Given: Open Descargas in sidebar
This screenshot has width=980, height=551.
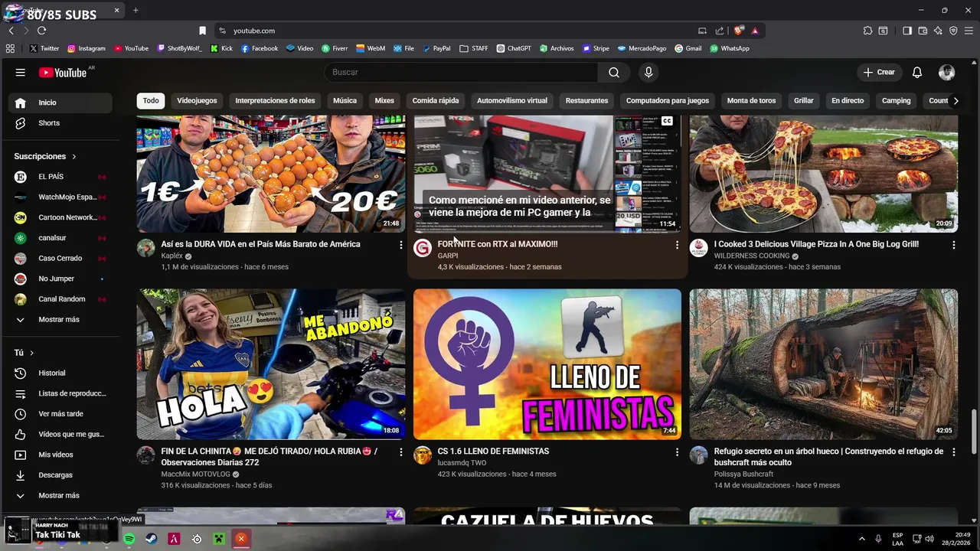Looking at the screenshot, I should coord(60,475).
